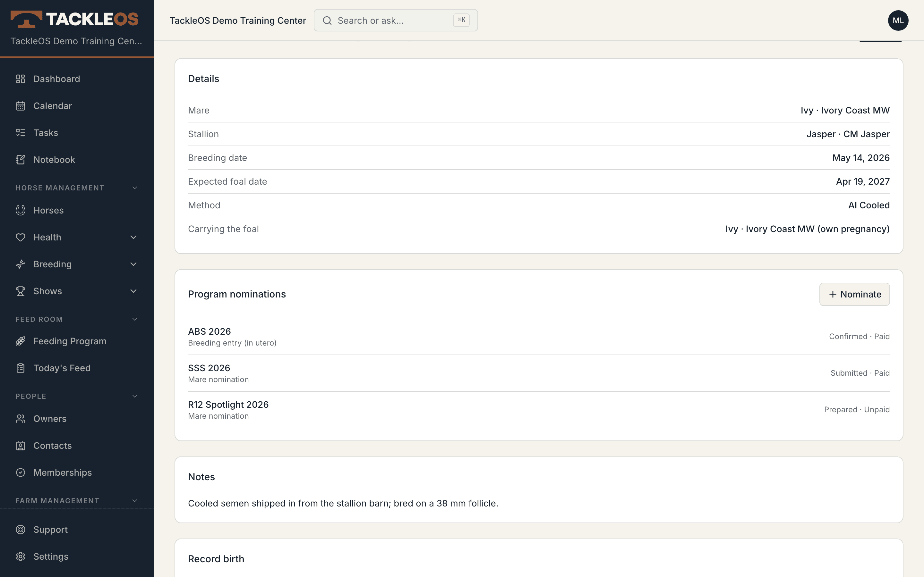Open the Dashboard grid icon
The height and width of the screenshot is (577, 924).
(x=21, y=79)
